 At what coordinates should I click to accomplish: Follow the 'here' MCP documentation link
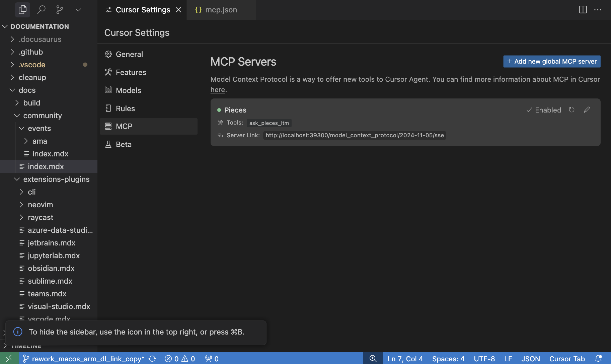tap(218, 90)
